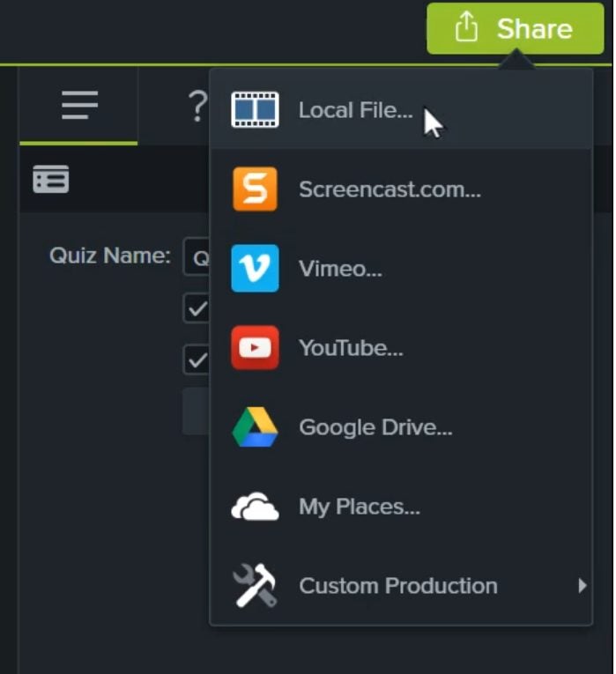Click the Google Drive triangle icon
Screen dimensions: 616x674
pyautogui.click(x=255, y=426)
